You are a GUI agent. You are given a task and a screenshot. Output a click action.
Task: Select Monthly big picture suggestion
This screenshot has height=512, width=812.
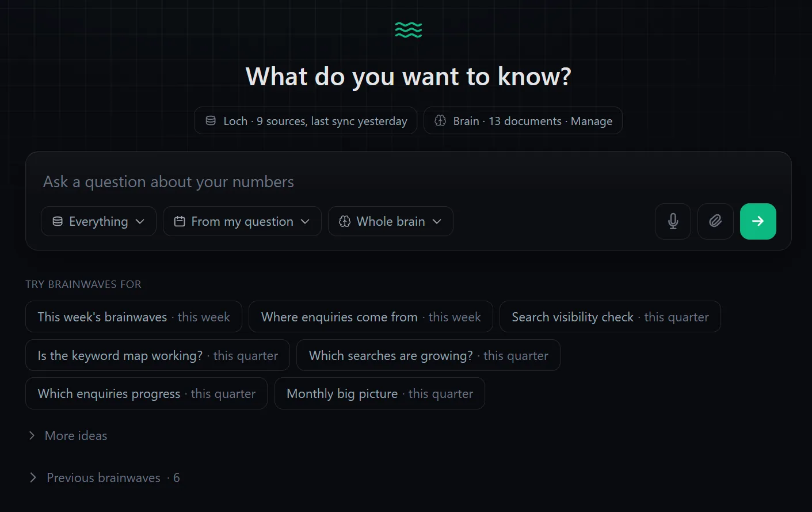click(380, 393)
